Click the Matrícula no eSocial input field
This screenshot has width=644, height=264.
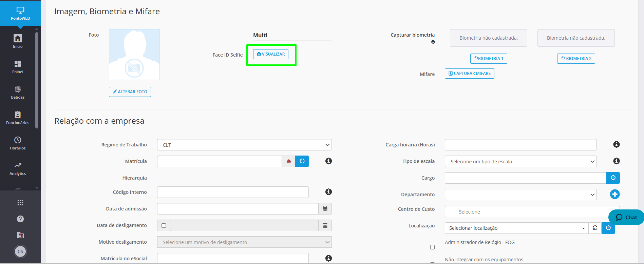coord(233,258)
